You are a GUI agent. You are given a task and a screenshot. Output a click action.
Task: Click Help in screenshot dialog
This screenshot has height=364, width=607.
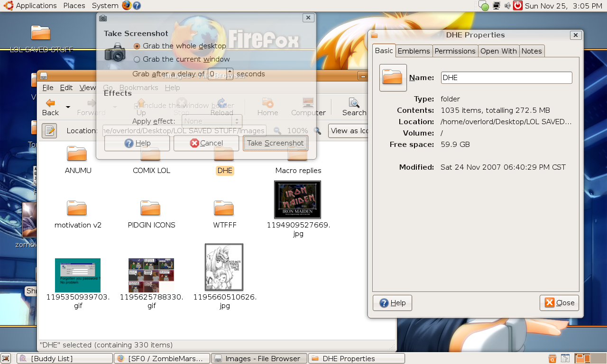click(137, 143)
